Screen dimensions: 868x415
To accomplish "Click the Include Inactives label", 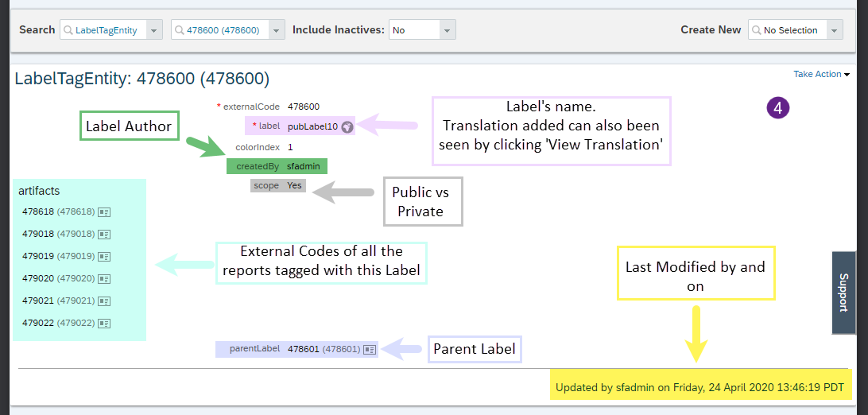I will (x=339, y=30).
